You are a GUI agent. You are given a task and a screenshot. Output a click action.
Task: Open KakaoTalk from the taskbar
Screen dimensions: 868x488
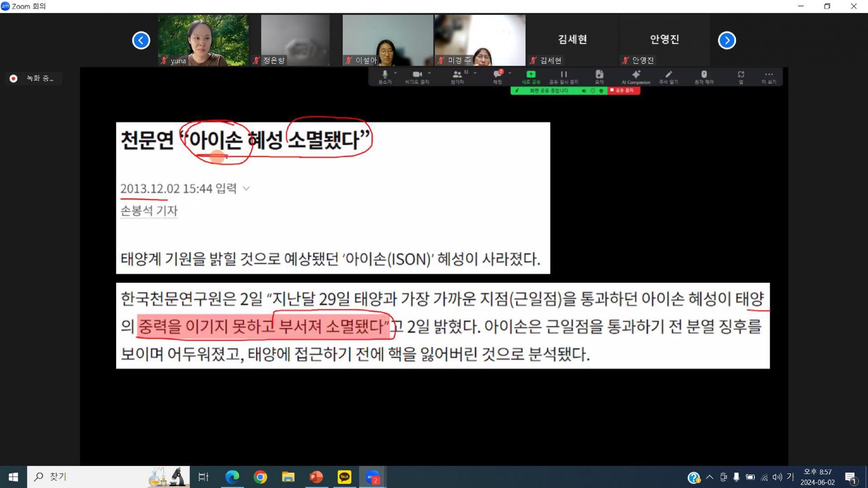[344, 477]
